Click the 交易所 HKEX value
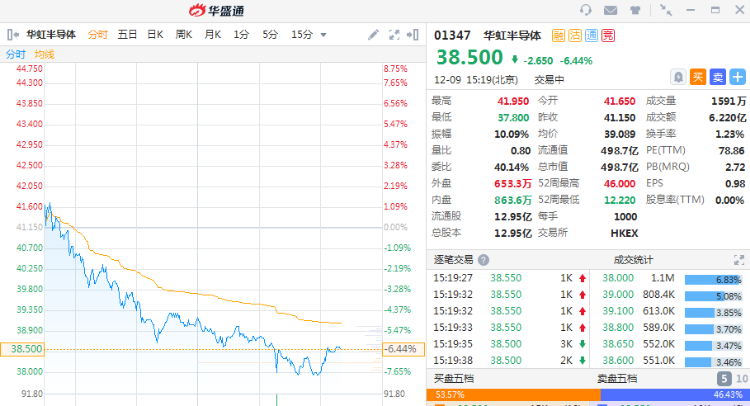This screenshot has width=750, height=406. [x=624, y=233]
